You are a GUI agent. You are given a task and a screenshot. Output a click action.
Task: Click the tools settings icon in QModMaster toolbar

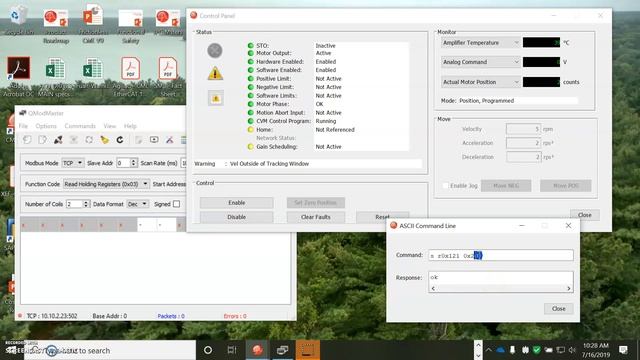tap(169, 140)
